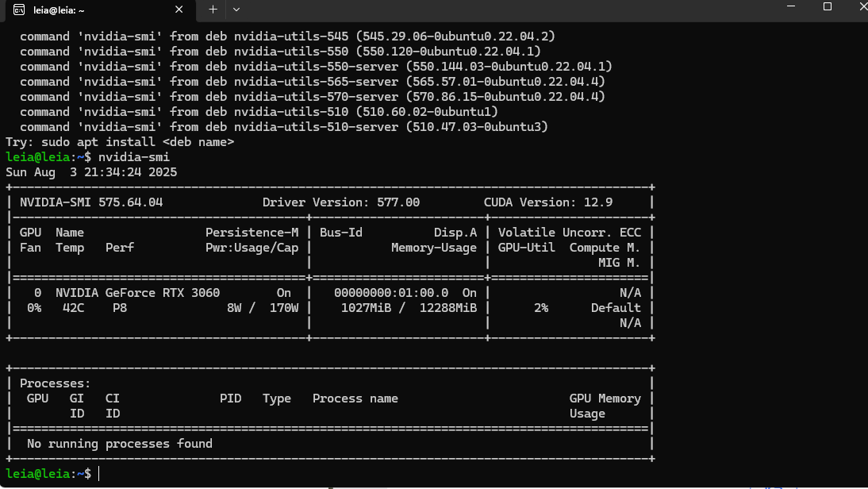Image resolution: width=868 pixels, height=489 pixels.
Task: Click 'NVIDIA GeForce RTX 3060' GPU name
Action: pyautogui.click(x=138, y=292)
